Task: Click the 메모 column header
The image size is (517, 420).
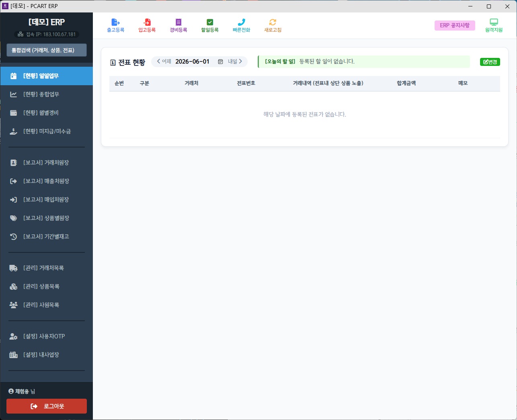Action: 463,83
